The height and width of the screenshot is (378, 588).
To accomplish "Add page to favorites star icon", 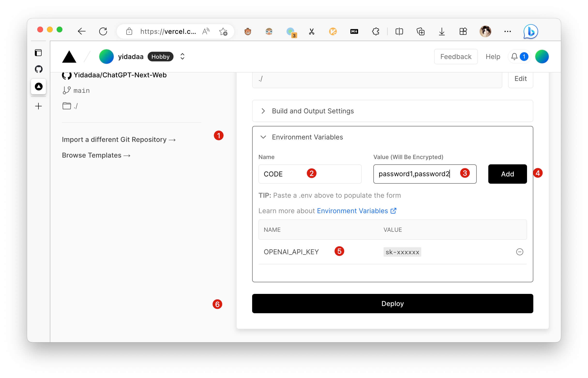I will coord(223,31).
